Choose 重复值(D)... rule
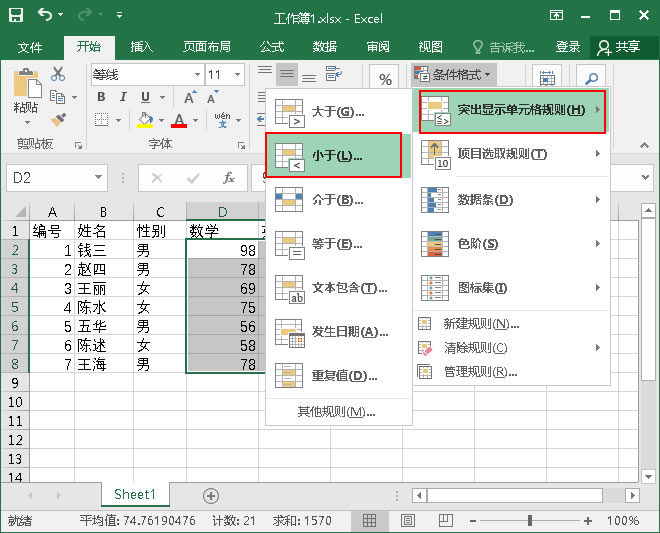The height and width of the screenshot is (533, 660). click(338, 376)
